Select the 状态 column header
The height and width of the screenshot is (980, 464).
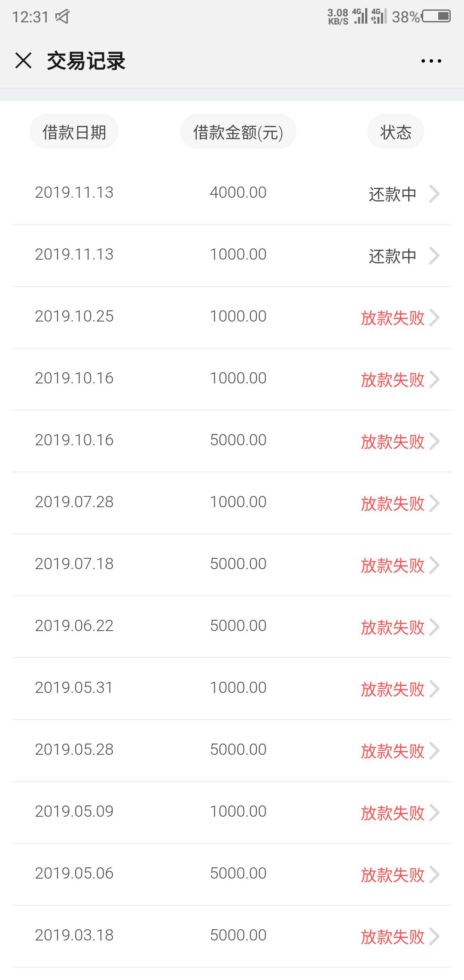(x=396, y=132)
